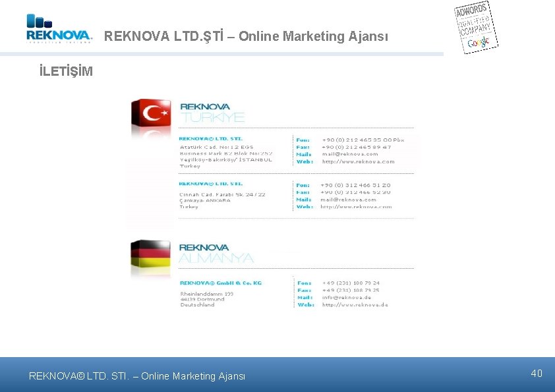This screenshot has height=392, width=555.
Task: Click the İLETİŞİM section heading
Action: 66,71
